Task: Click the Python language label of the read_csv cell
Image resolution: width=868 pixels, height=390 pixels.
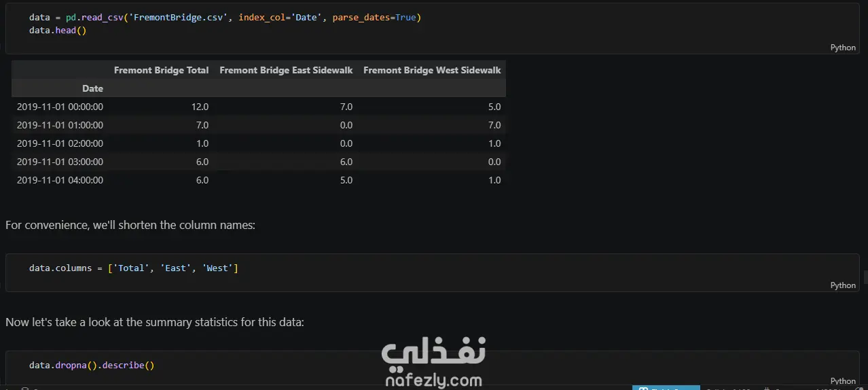Action: (843, 48)
